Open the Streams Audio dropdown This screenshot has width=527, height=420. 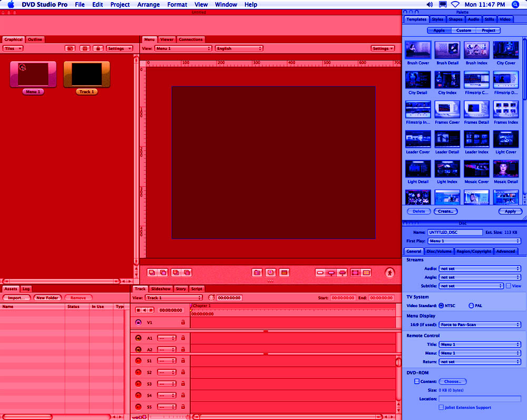(x=480, y=268)
